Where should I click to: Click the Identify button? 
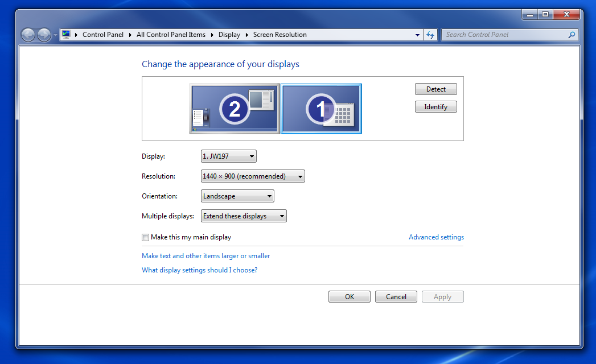(x=436, y=107)
